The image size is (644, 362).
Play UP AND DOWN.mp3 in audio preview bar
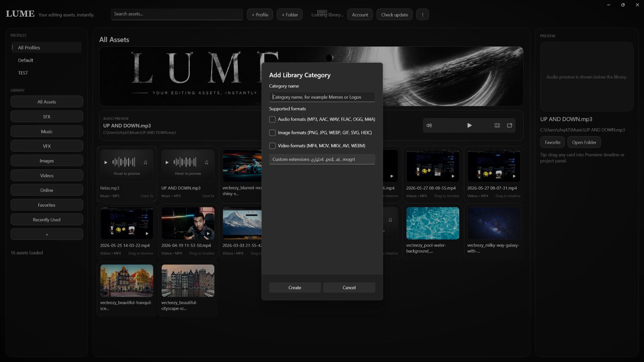click(469, 125)
